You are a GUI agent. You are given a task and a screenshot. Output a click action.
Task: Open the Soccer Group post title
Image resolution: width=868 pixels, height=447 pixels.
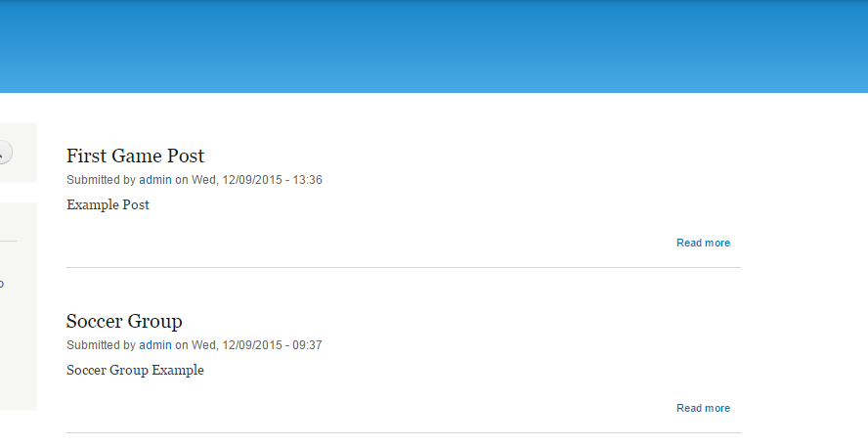124,321
